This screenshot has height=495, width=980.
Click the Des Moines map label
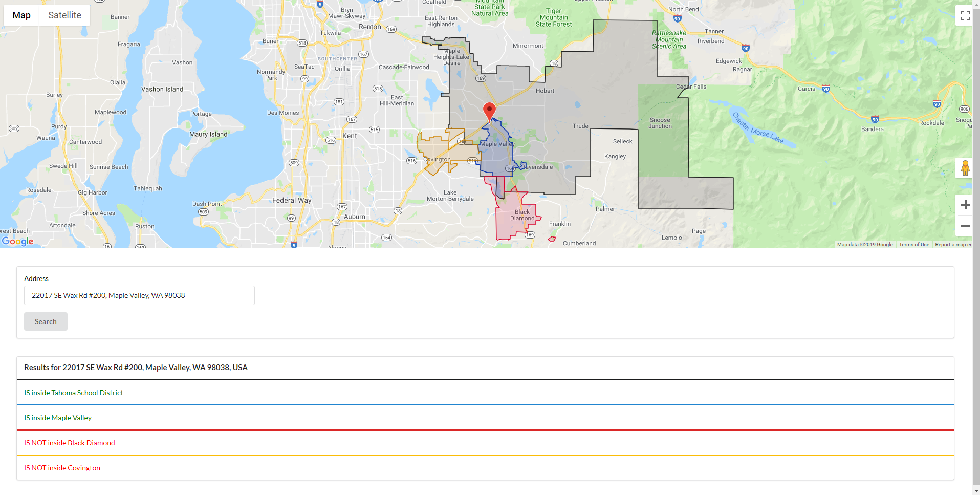283,113
